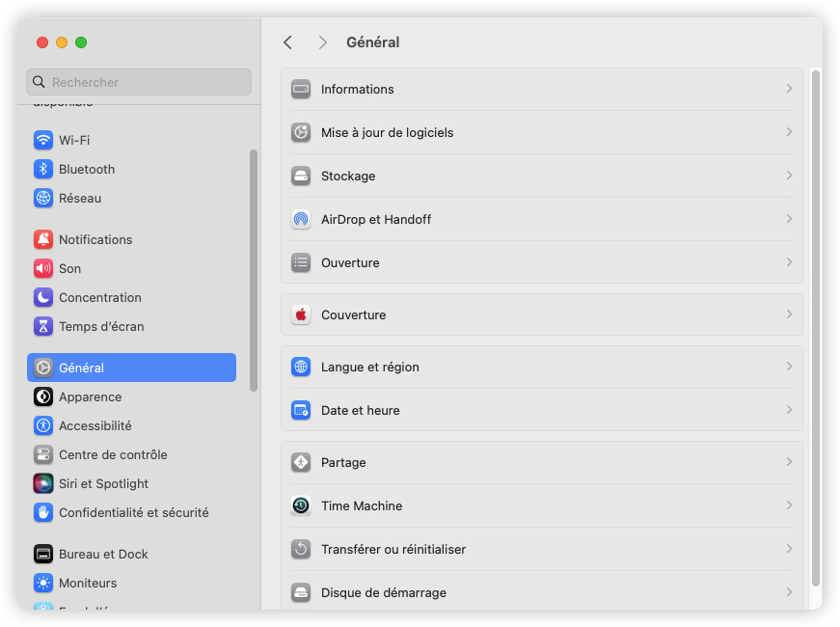Click the sidebar scrollbar
Image resolution: width=840 pixels, height=627 pixels.
tap(254, 271)
